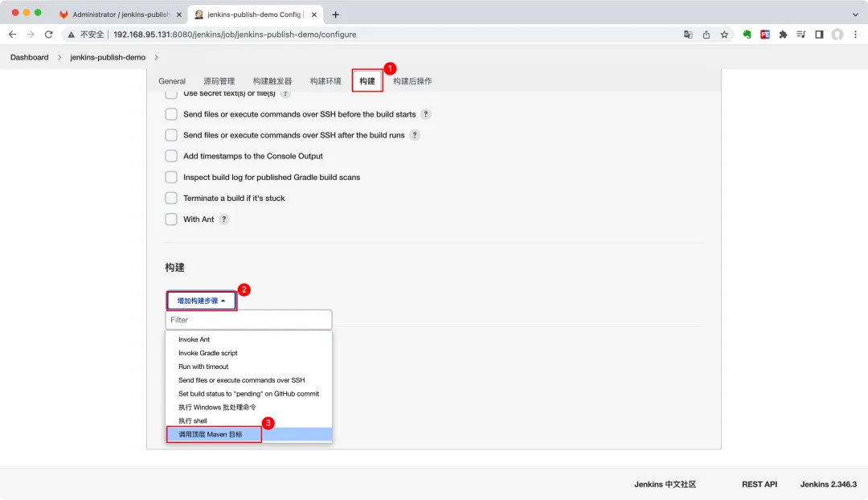
Task: Choose Invoke Gradle script build step
Action: click(x=248, y=353)
